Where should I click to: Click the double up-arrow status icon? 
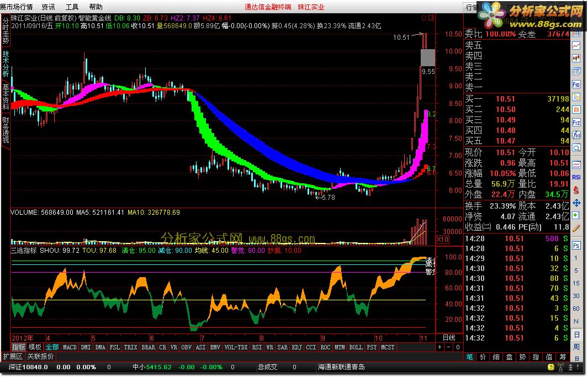coord(571,367)
